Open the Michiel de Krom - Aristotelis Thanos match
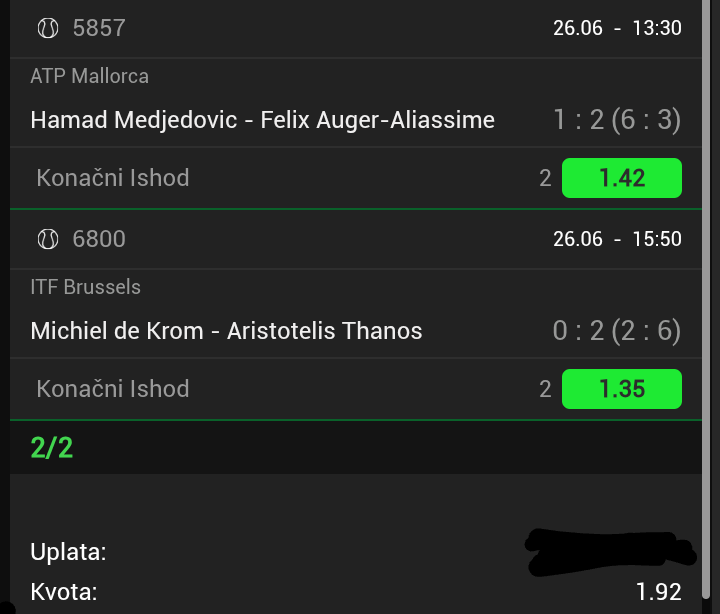This screenshot has width=720, height=614. [226, 331]
